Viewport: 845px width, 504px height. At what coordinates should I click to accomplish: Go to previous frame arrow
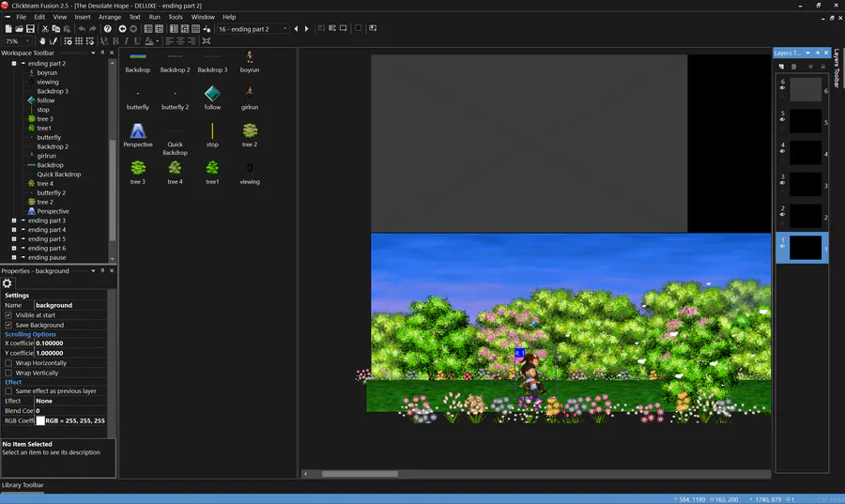[x=296, y=28]
